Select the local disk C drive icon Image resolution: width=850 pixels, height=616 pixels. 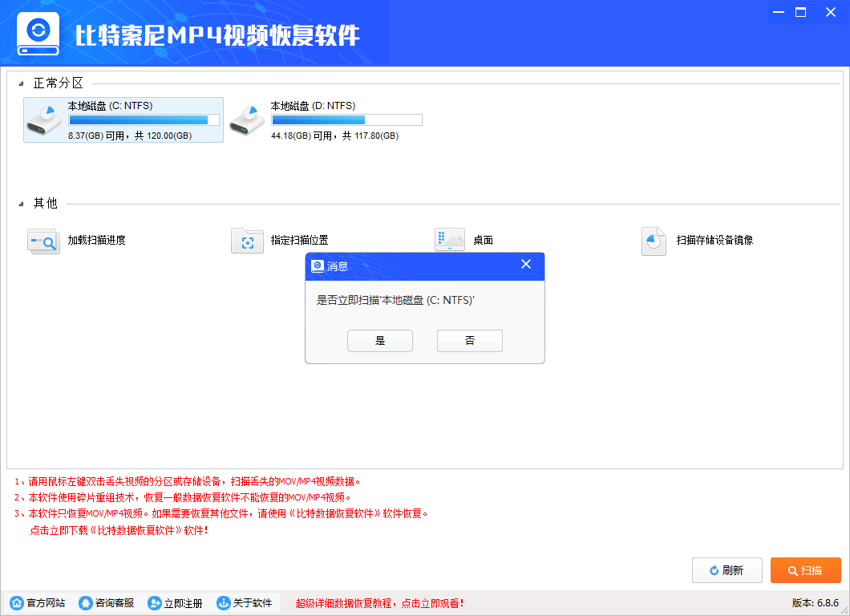(x=44, y=120)
